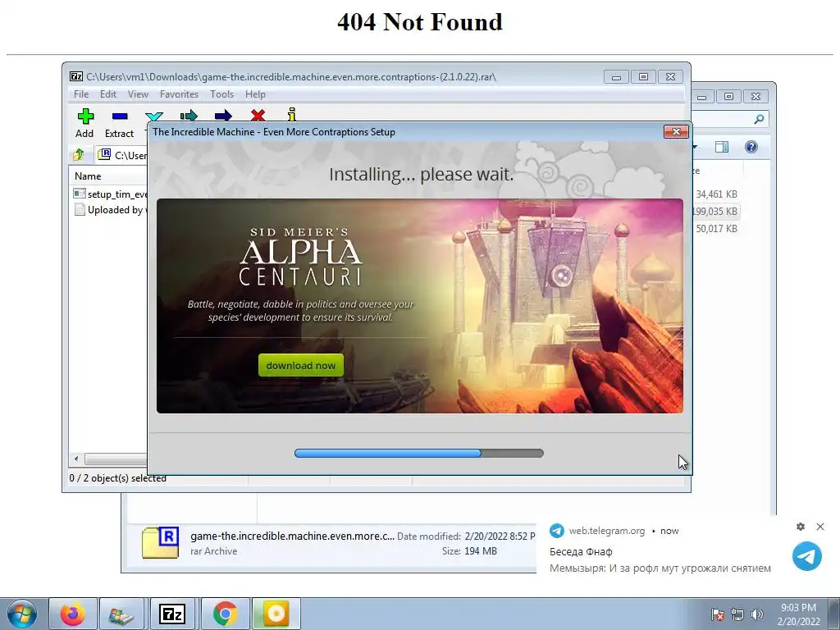Image resolution: width=840 pixels, height=630 pixels.
Task: Click the volume speaker tray icon
Action: point(756,615)
